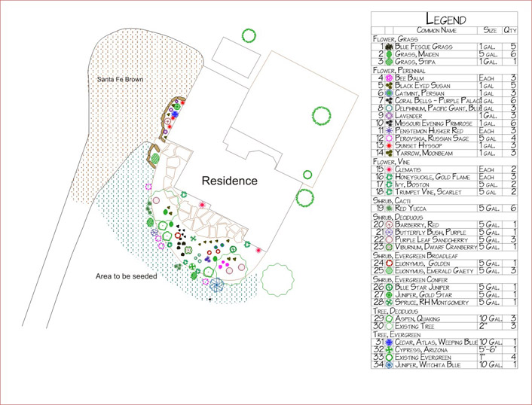Select the Juniper Witchita Blue legend icon
This screenshot has width=532, height=405.
389,364
